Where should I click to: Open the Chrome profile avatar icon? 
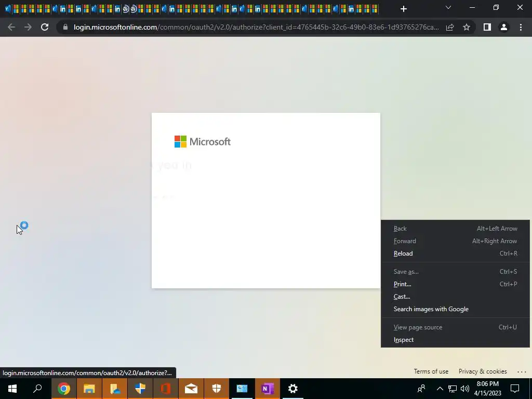[504, 27]
